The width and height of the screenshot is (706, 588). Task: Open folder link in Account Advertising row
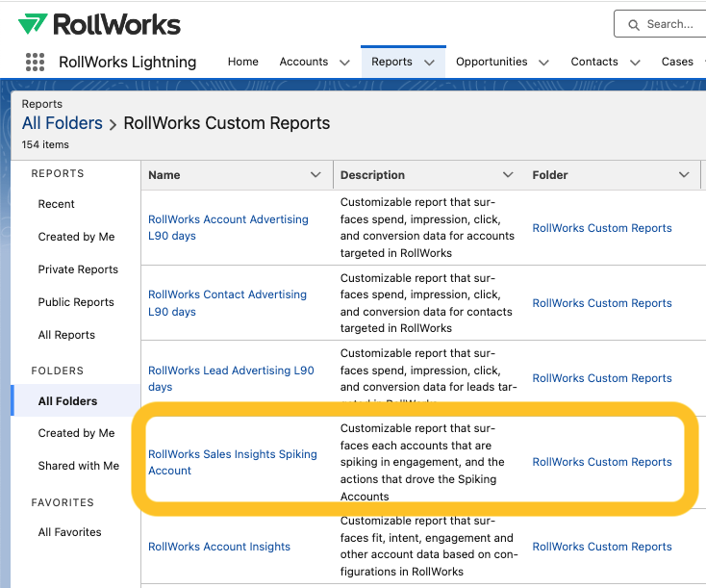[601, 228]
